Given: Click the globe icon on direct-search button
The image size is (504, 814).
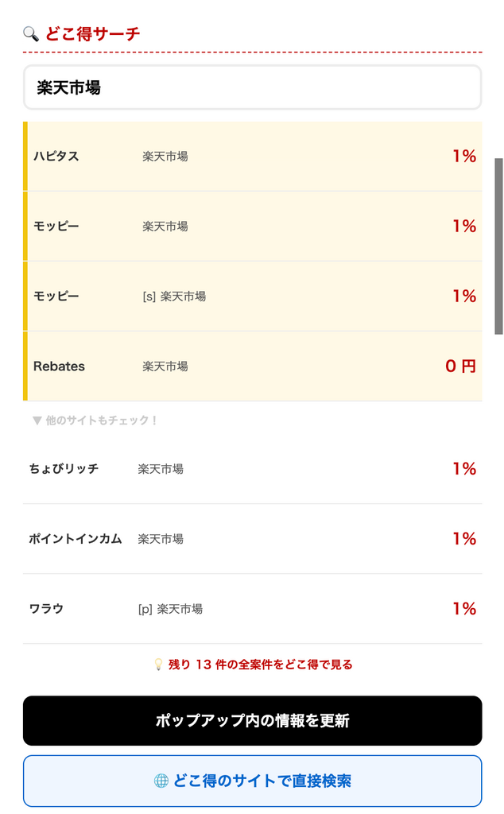Looking at the screenshot, I should pos(161,781).
